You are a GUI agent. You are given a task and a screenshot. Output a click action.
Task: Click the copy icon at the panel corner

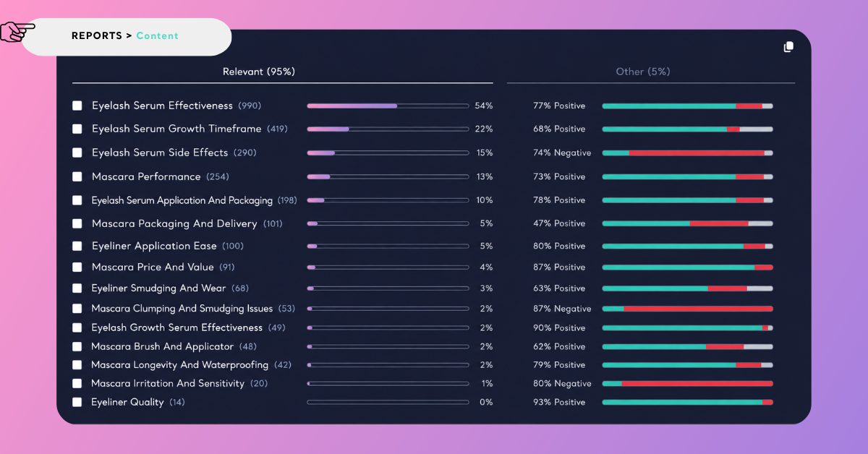[788, 47]
